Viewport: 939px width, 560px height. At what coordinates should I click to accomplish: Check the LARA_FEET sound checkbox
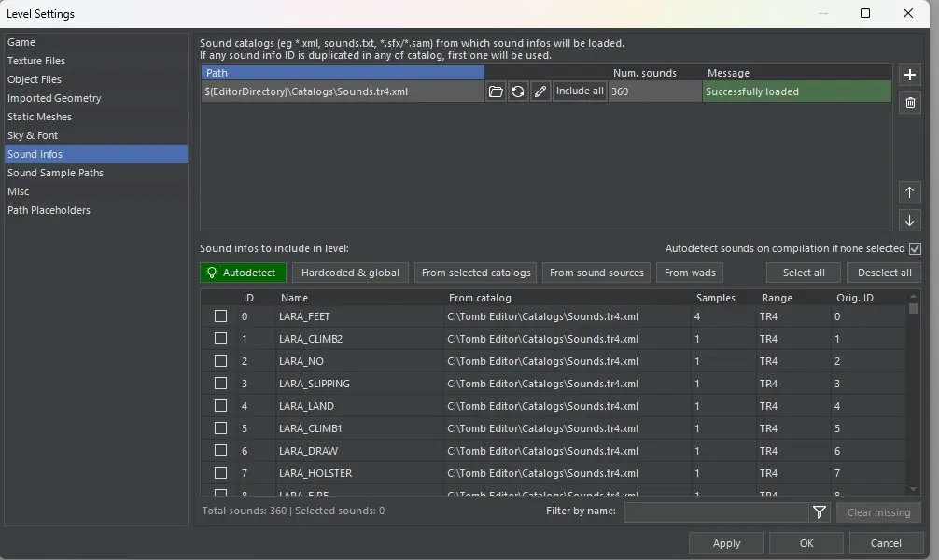point(221,316)
